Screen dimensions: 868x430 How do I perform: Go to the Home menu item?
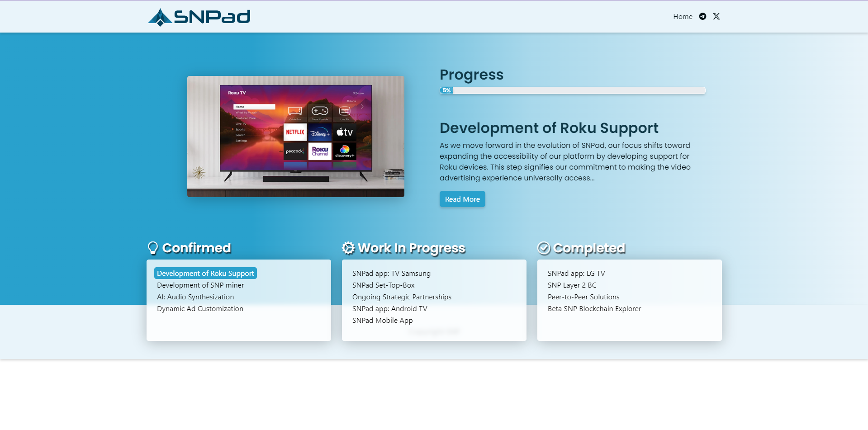click(683, 17)
